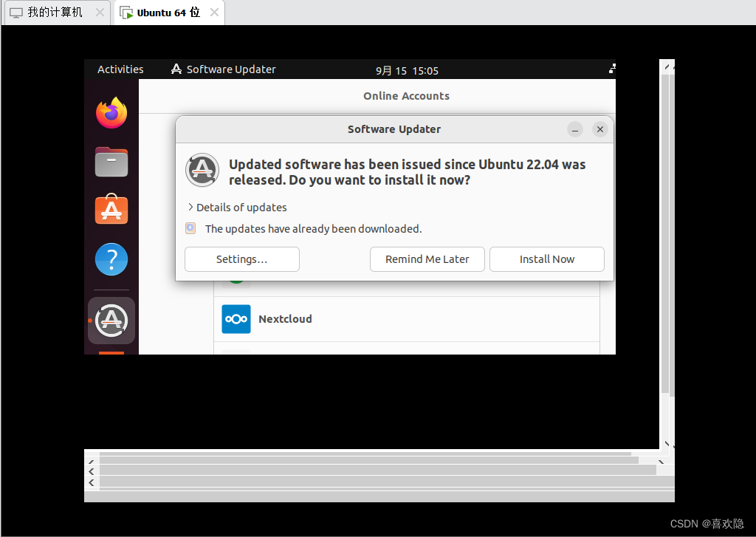Click the 我的计算机 tab computer icon

(16, 13)
